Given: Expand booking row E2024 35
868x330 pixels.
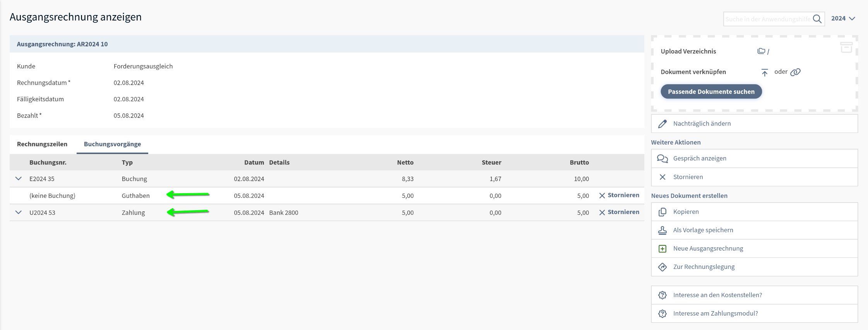Looking at the screenshot, I should 19,179.
